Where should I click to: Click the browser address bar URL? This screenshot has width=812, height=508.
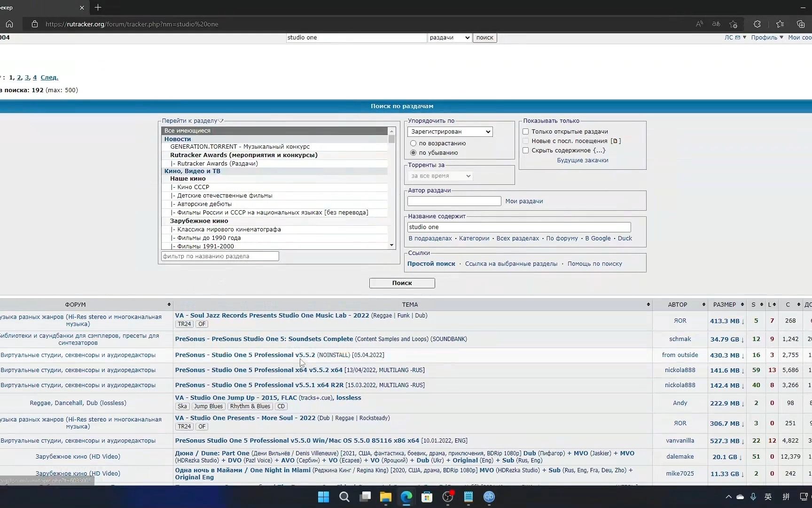pyautogui.click(x=132, y=24)
